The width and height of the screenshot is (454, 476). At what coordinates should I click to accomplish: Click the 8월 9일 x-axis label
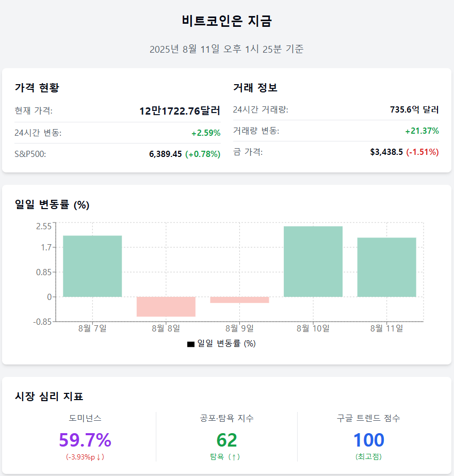[x=239, y=328]
